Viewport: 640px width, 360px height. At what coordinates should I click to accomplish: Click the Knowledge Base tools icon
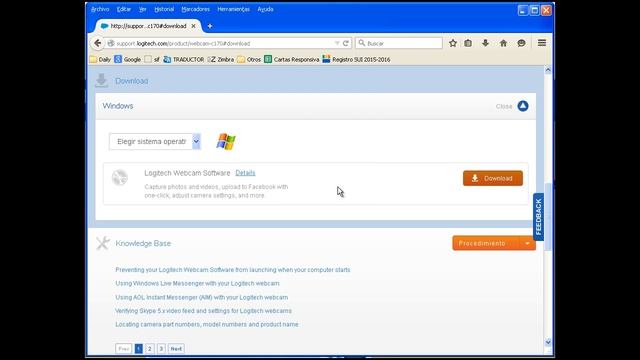point(103,243)
